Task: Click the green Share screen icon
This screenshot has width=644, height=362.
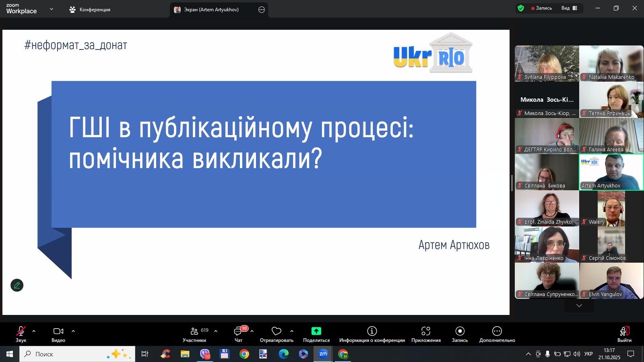Action: [316, 331]
